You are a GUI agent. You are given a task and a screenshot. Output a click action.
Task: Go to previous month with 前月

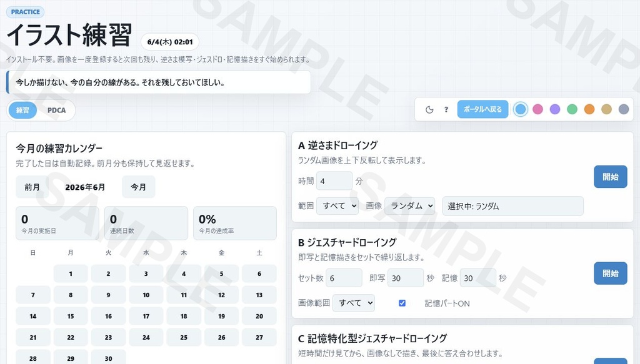click(32, 187)
